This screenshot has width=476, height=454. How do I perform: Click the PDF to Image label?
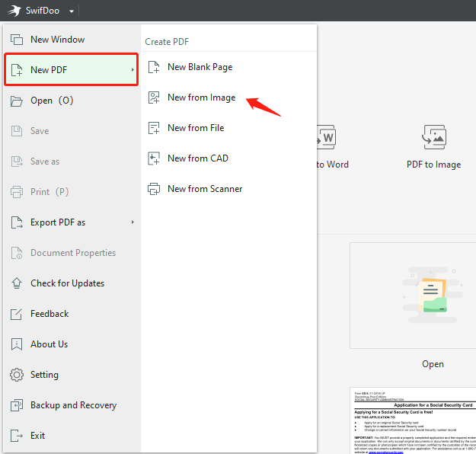pos(434,165)
